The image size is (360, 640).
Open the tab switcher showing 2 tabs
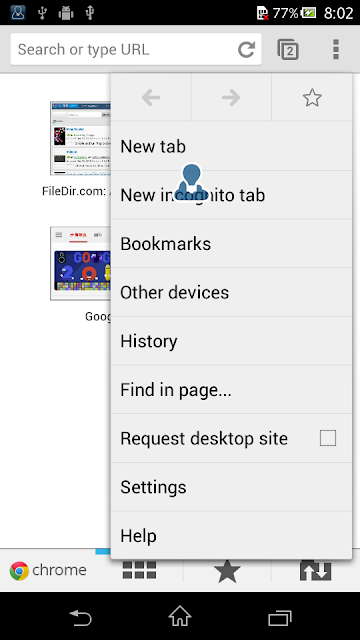point(288,49)
